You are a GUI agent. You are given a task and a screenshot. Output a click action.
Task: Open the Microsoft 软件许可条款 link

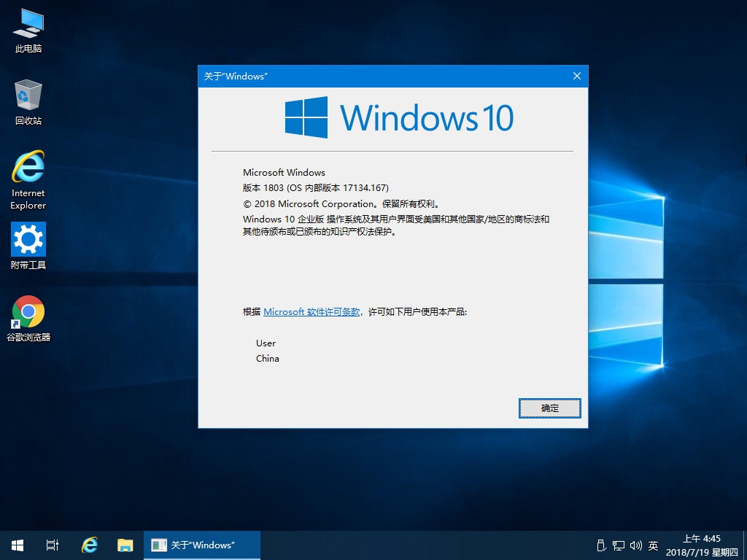click(311, 312)
